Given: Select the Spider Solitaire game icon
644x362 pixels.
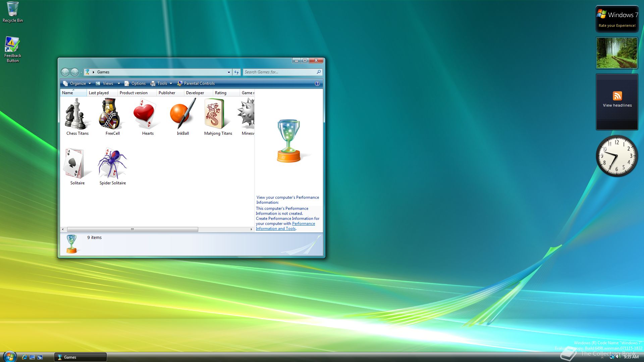Looking at the screenshot, I should [112, 164].
